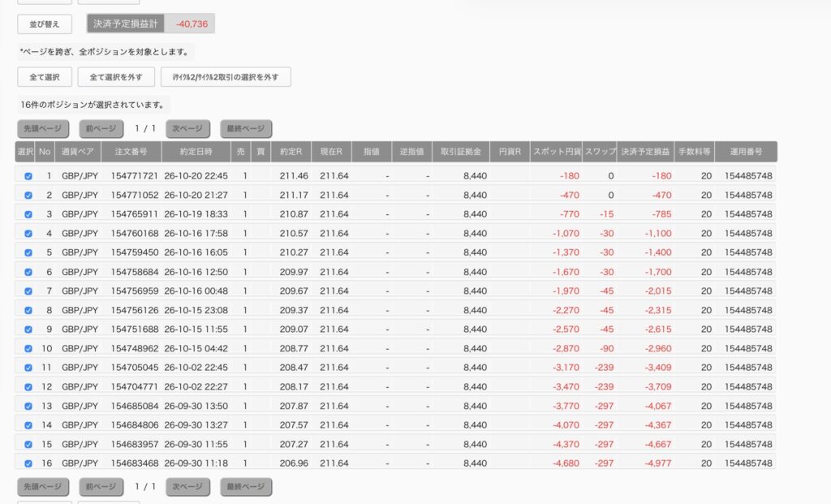Click bottom 最終ページ last page button
The width and height of the screenshot is (831, 504).
[246, 486]
